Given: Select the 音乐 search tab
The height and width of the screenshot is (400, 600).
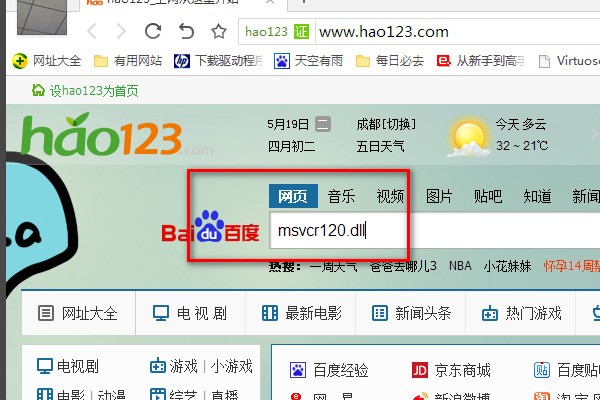Looking at the screenshot, I should coord(341,196).
